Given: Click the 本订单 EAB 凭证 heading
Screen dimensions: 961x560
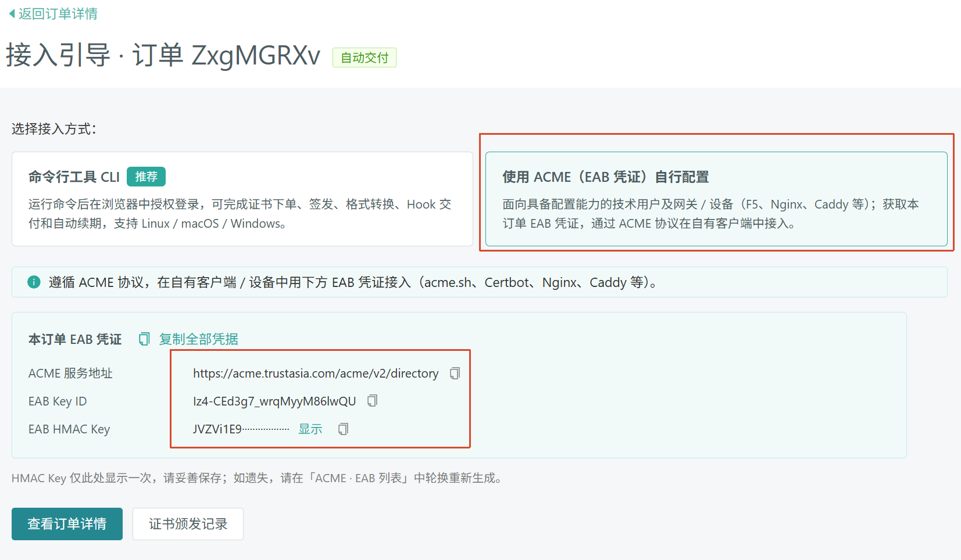Looking at the screenshot, I should [75, 339].
